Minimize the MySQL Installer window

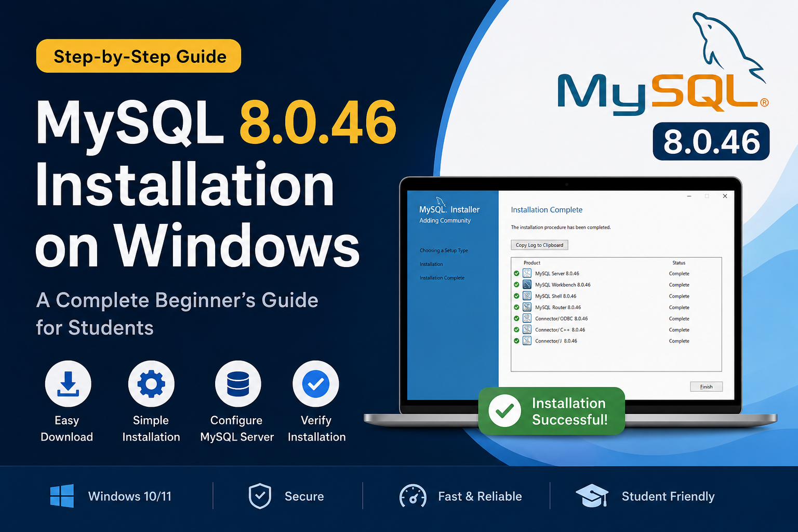coord(689,196)
